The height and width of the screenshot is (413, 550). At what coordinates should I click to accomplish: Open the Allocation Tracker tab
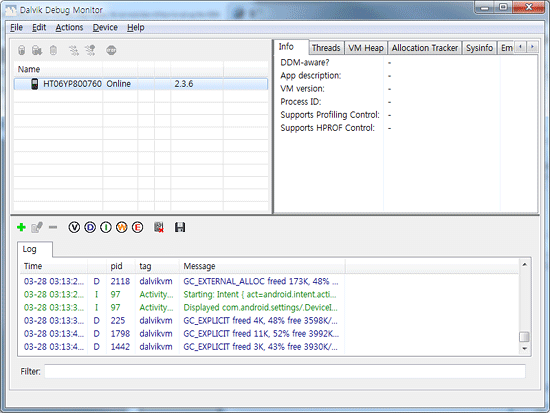[424, 48]
